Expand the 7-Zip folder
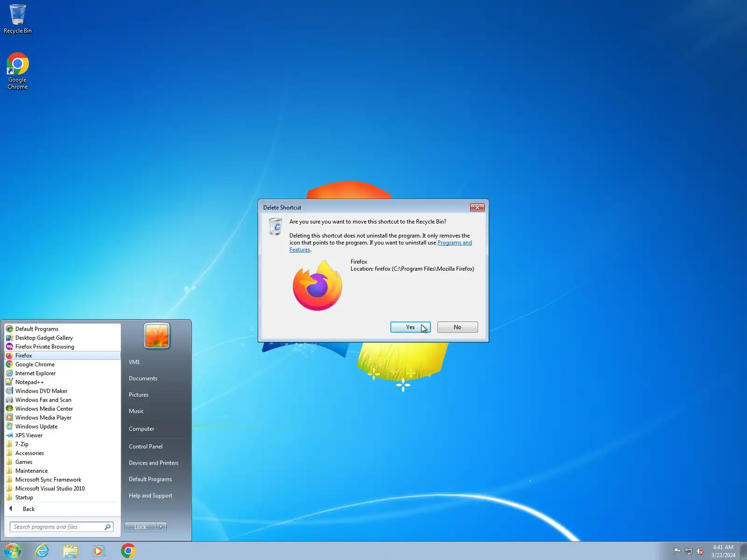 [x=63, y=444]
